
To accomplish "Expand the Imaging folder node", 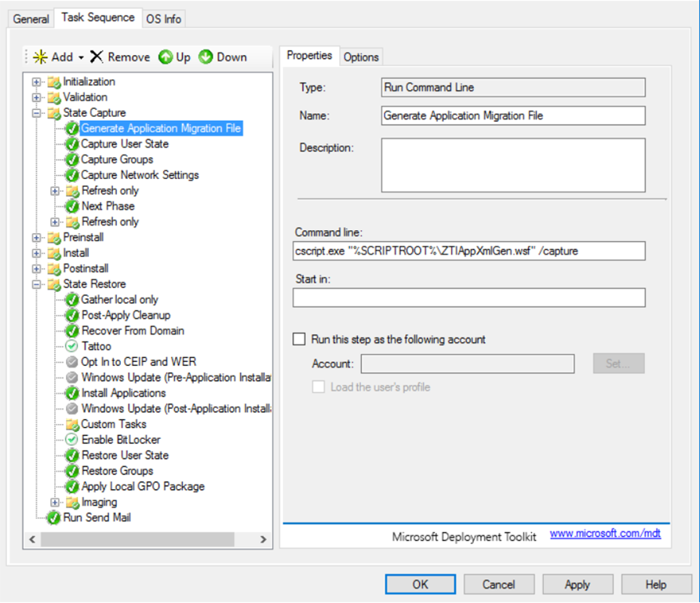I will tap(55, 502).
